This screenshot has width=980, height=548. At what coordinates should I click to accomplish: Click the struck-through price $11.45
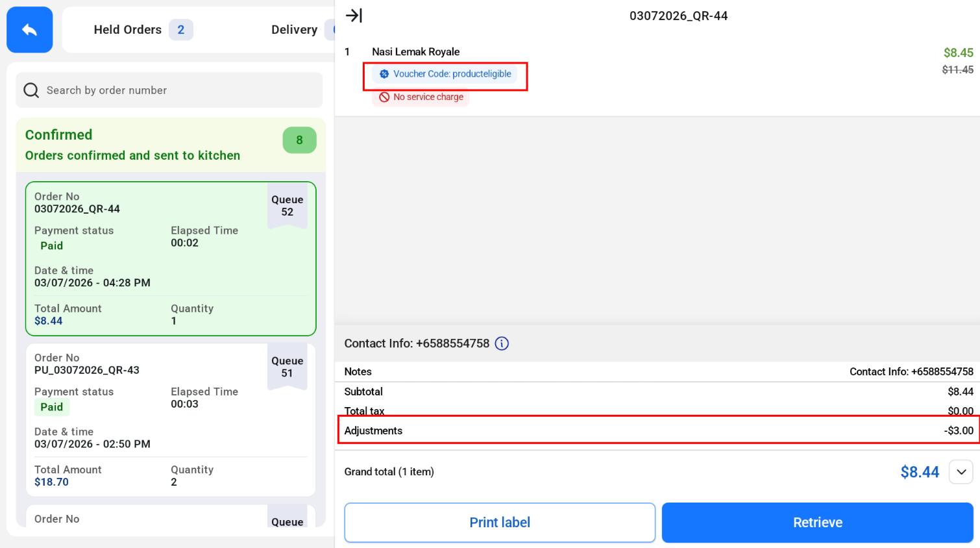click(x=958, y=69)
